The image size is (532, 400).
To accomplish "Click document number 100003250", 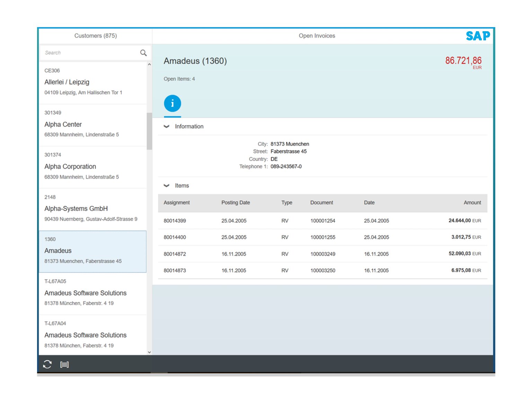I will [323, 271].
